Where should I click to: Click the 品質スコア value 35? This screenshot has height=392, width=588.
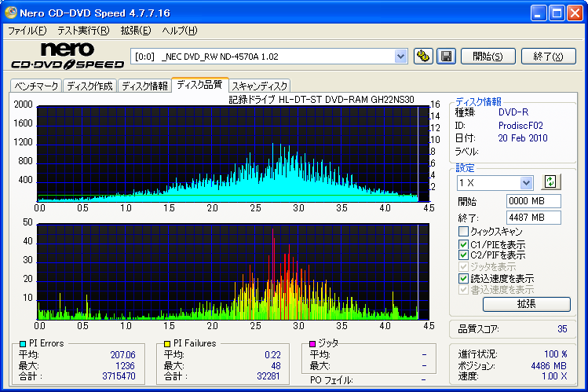(x=562, y=329)
